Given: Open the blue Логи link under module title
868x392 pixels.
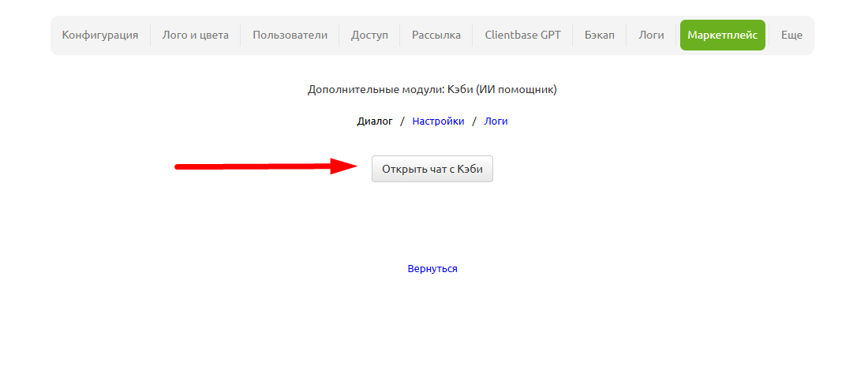Looking at the screenshot, I should point(496,121).
